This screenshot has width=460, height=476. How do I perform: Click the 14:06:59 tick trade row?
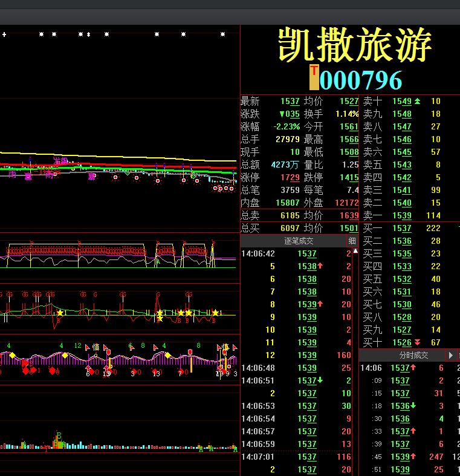296,444
